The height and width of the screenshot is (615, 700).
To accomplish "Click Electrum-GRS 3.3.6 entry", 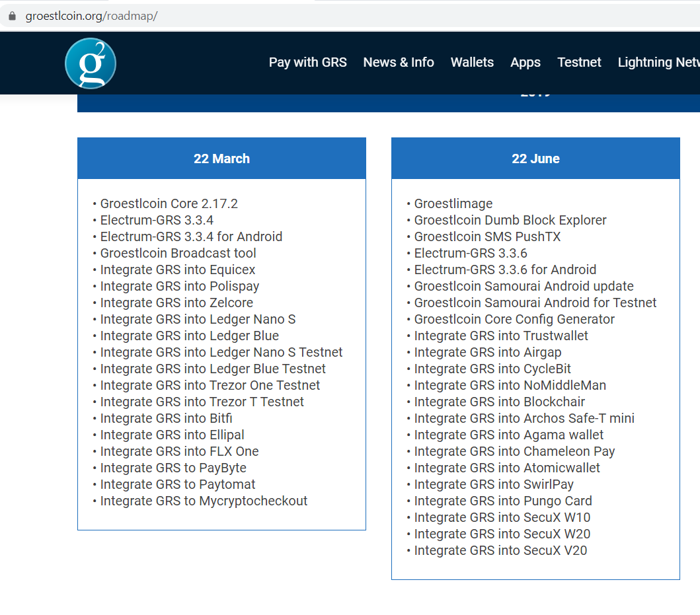I will tap(471, 253).
